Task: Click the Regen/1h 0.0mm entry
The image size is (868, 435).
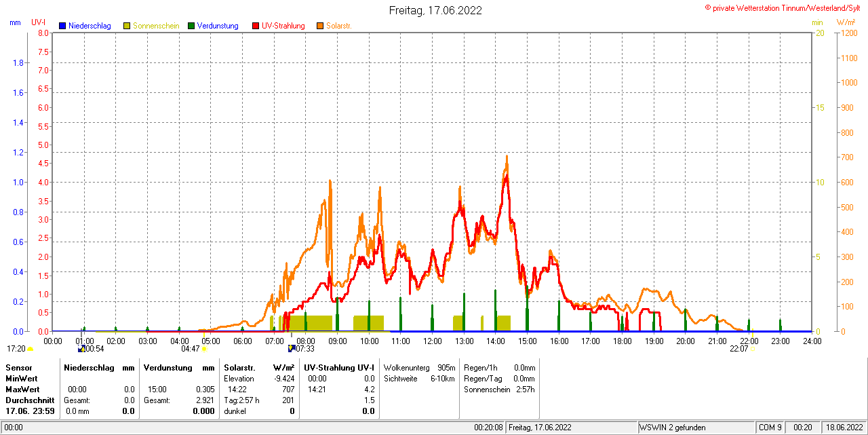Action: coord(500,367)
